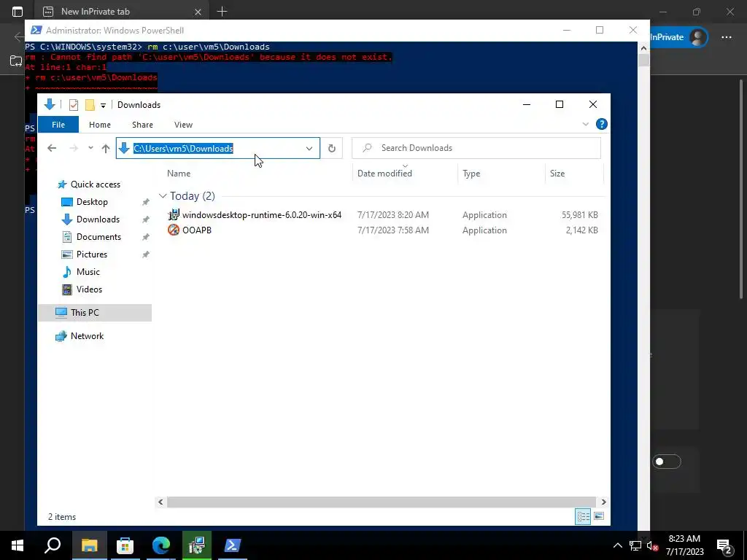Sort by the Size column header
This screenshot has width=747, height=560.
tap(557, 174)
